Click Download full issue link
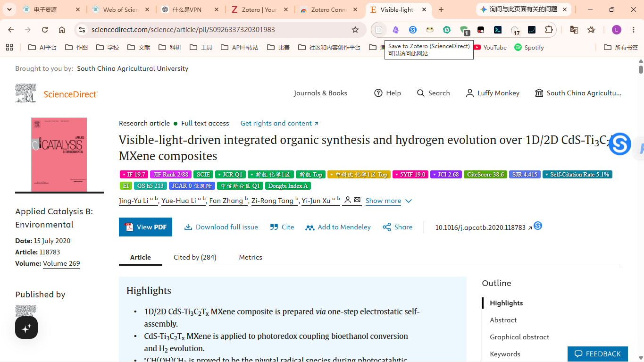The height and width of the screenshot is (362, 644). coord(221,227)
